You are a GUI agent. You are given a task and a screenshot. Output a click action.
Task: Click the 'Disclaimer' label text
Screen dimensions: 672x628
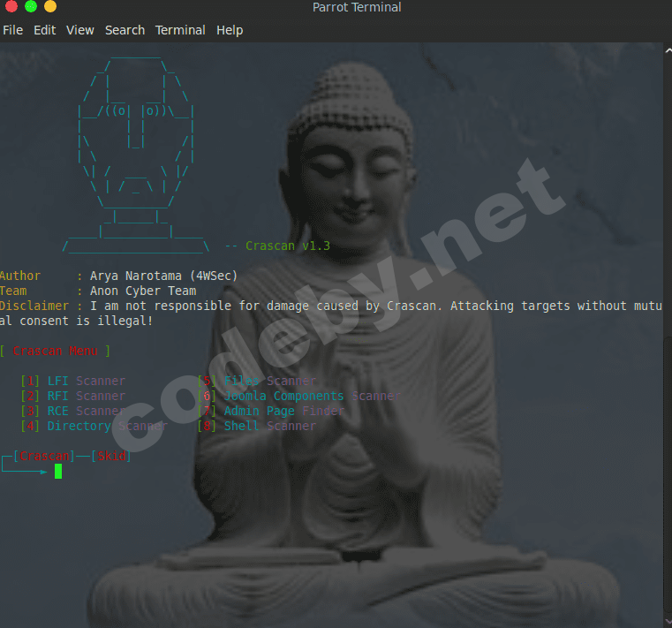tap(34, 306)
